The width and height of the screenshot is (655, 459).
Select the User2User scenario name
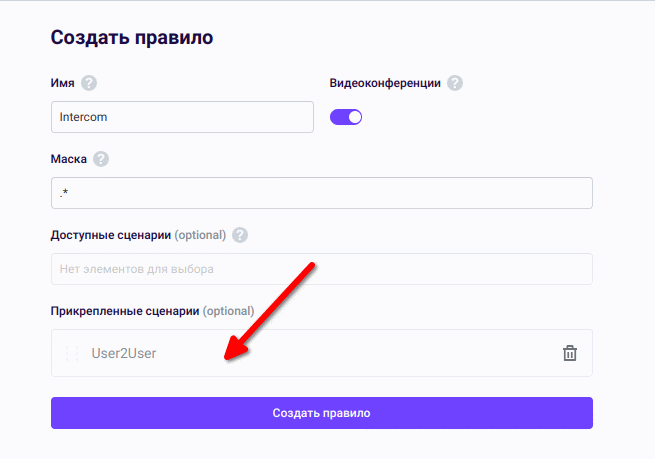pyautogui.click(x=124, y=353)
